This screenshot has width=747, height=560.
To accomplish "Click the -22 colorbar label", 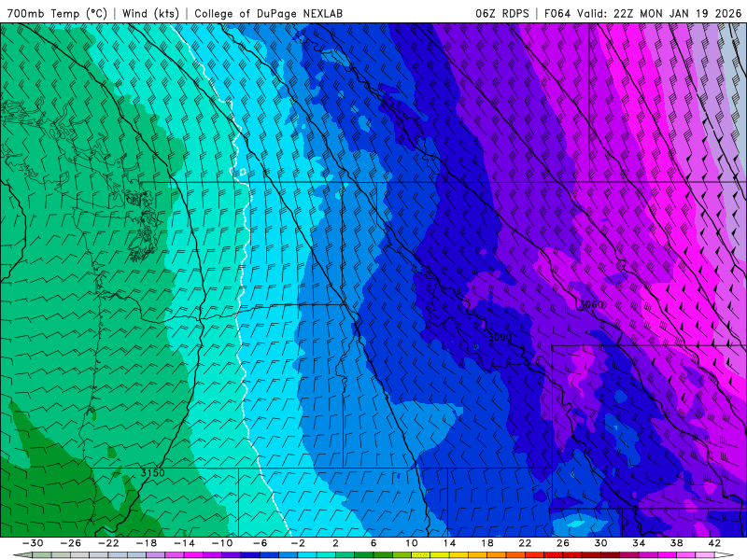I will pyautogui.click(x=108, y=543).
